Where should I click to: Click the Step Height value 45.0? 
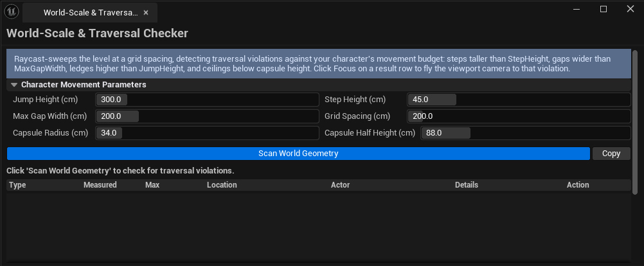click(x=519, y=100)
